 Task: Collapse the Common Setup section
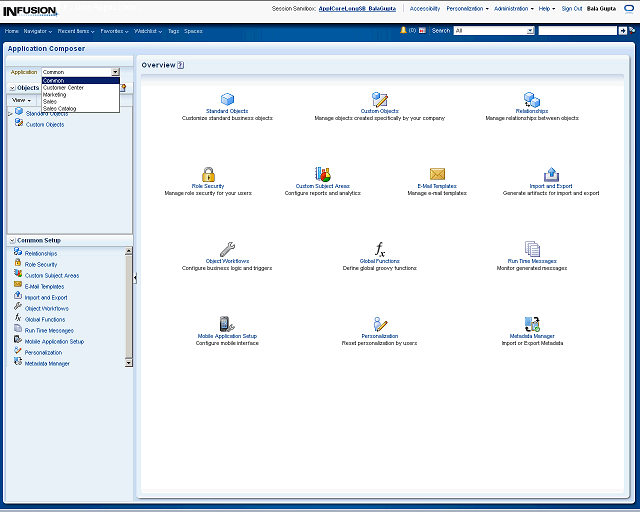pyautogui.click(x=12, y=241)
